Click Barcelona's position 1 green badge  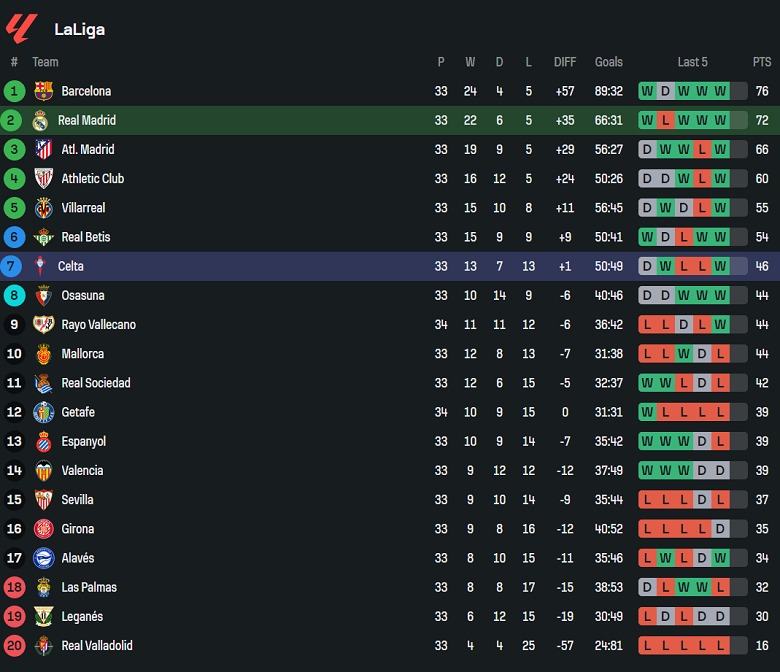pos(14,91)
